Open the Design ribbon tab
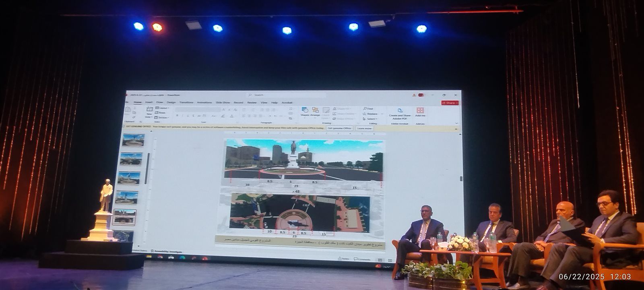Viewport: 644px width, 290px height. (171, 102)
